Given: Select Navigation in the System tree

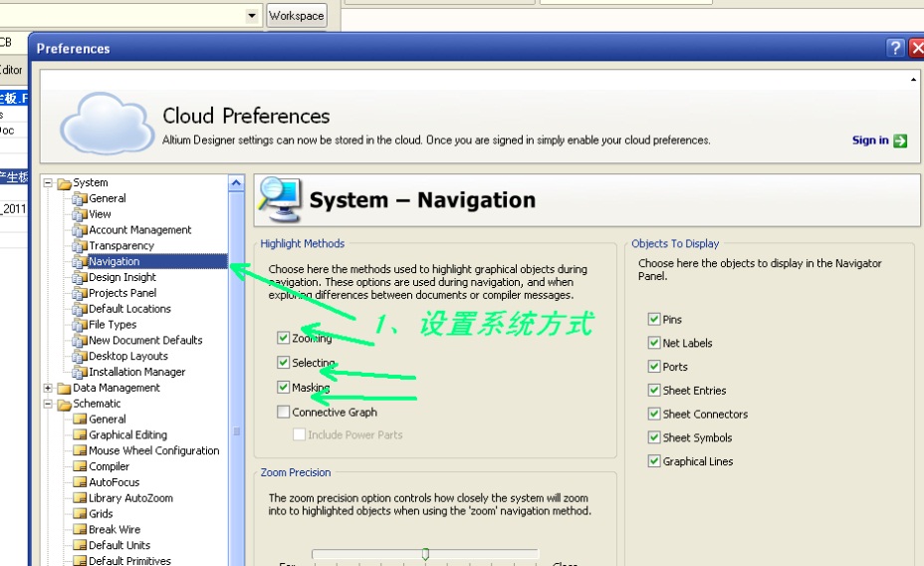Looking at the screenshot, I should pyautogui.click(x=115, y=261).
